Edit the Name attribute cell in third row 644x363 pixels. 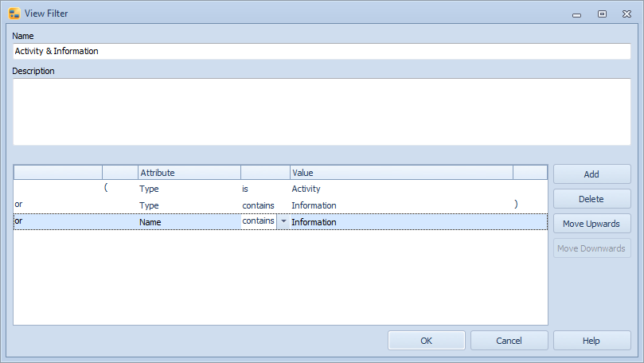pos(189,222)
